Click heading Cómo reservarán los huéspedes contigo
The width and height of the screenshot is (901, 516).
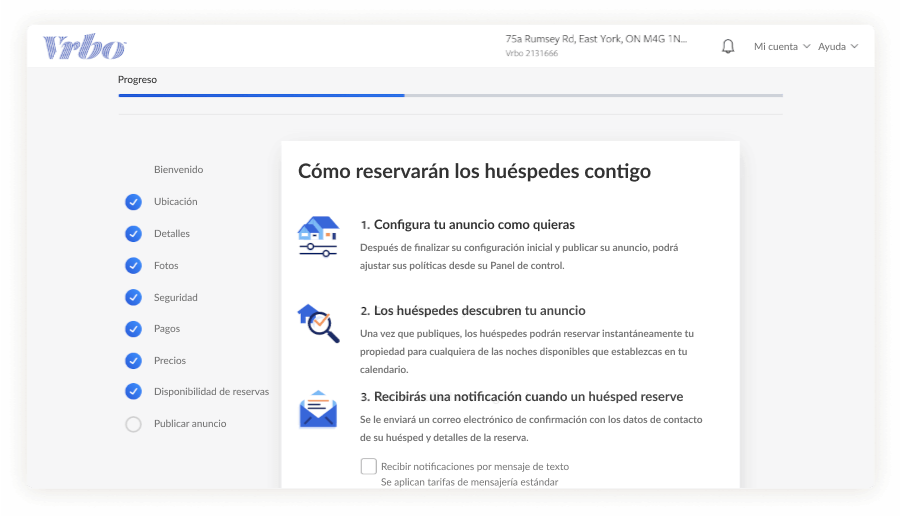(x=474, y=171)
